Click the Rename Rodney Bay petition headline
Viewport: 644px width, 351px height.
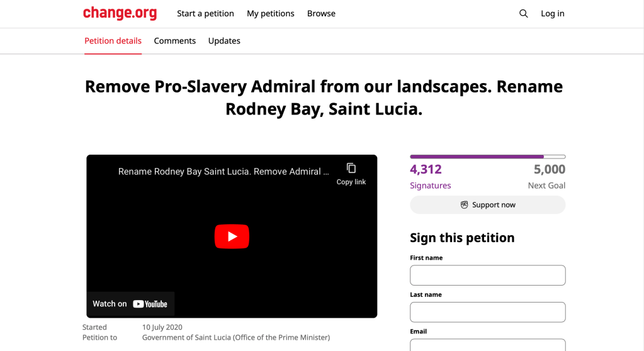[324, 97]
